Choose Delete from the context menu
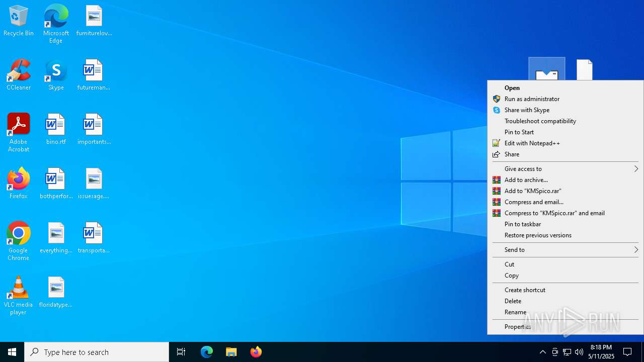This screenshot has height=362, width=644. click(x=566, y=301)
